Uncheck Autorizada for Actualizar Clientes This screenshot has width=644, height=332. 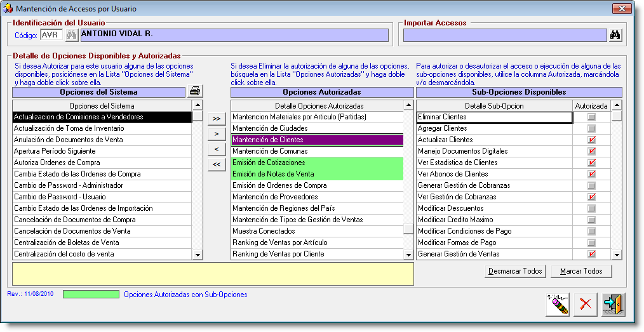(x=591, y=140)
